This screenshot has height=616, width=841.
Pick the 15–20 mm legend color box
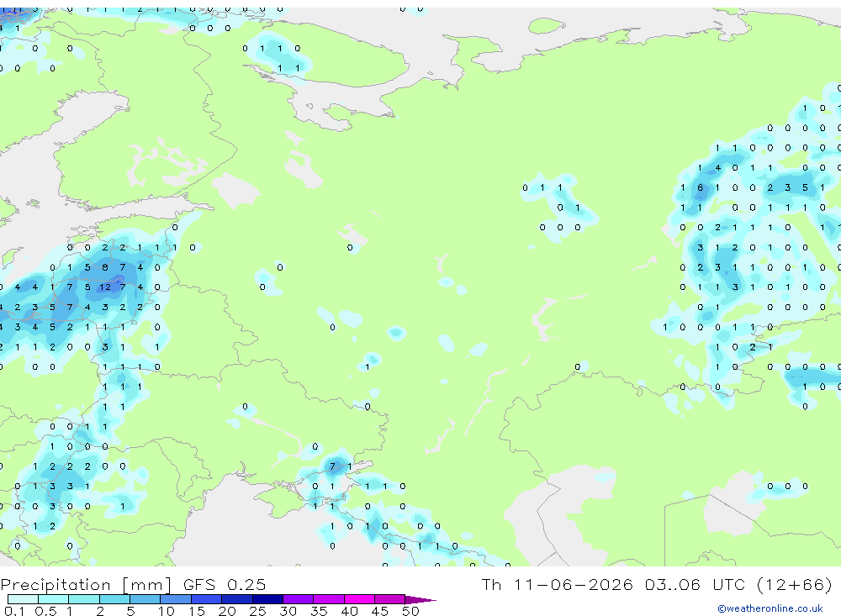(207, 599)
